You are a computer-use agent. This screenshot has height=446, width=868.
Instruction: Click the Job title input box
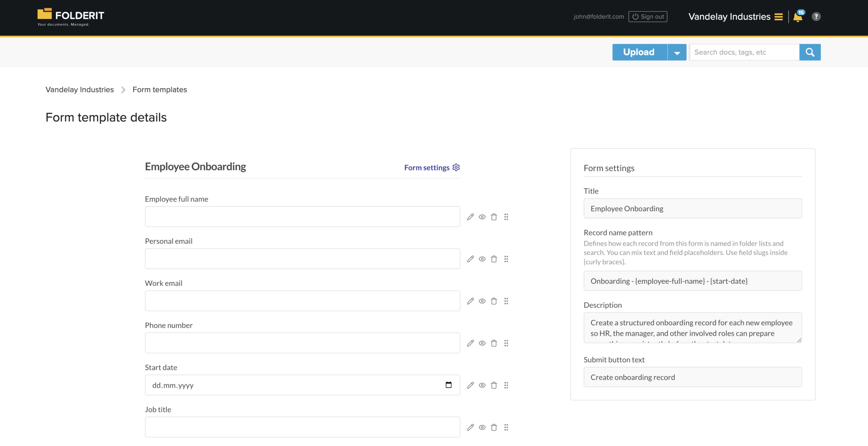click(x=302, y=427)
